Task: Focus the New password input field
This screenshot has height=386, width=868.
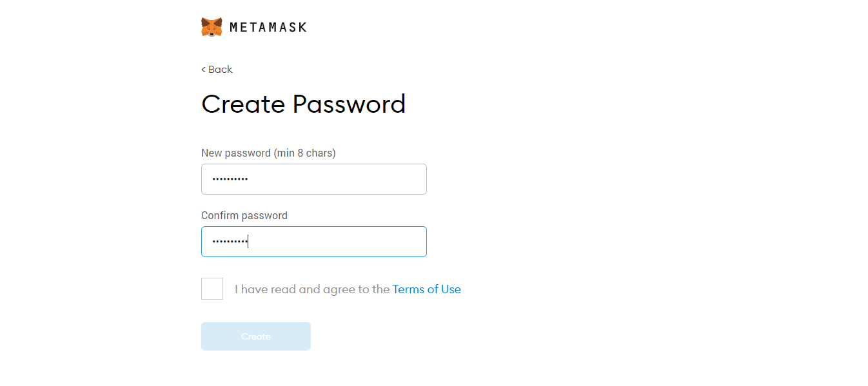Action: point(314,179)
